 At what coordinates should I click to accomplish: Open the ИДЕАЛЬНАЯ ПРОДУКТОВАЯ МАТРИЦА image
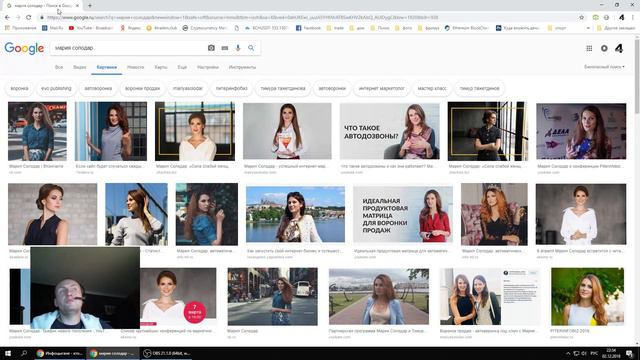tap(403, 214)
